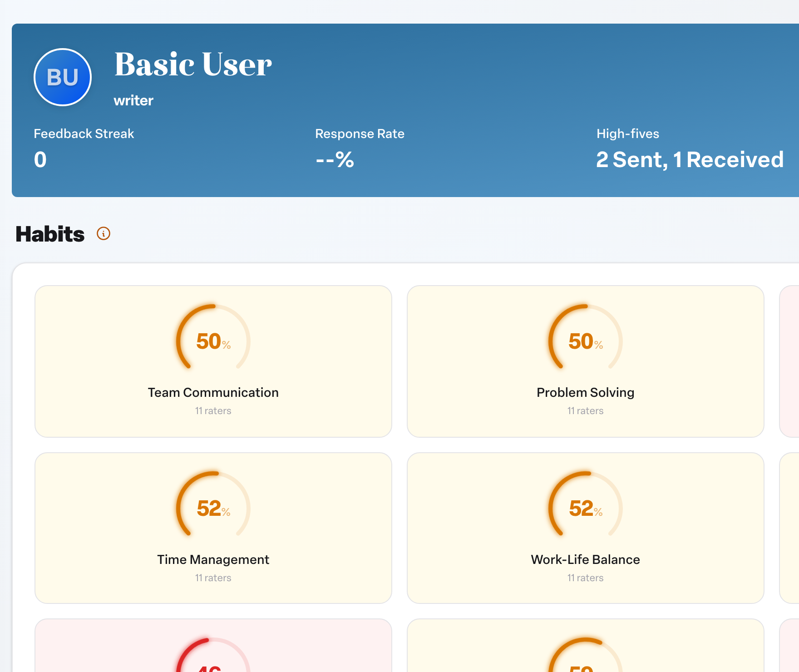Click the Basic User name heading
Viewport: 799px width, 672px height.
pyautogui.click(x=193, y=64)
